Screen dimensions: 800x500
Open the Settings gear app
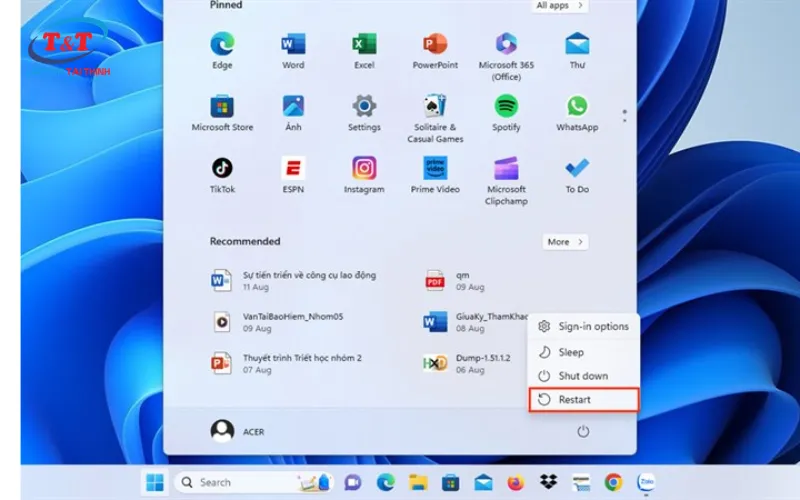point(364,113)
